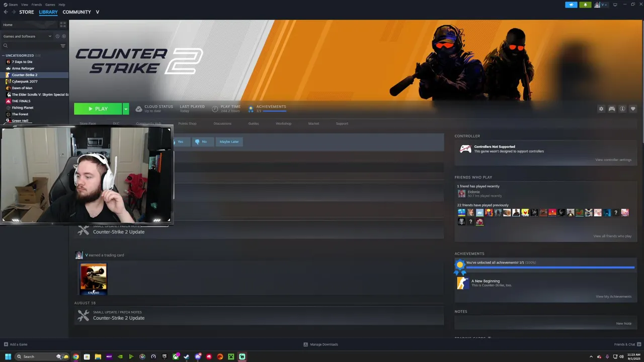
Task: Go to the STORE tab
Action: coord(27,12)
